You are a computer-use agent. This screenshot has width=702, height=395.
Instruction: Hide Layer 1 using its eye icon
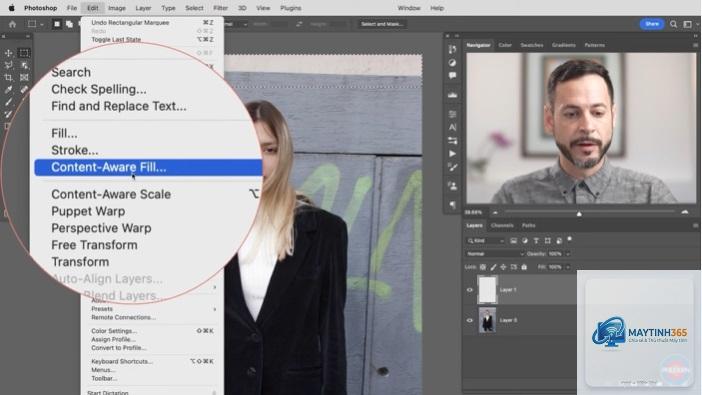click(x=470, y=290)
